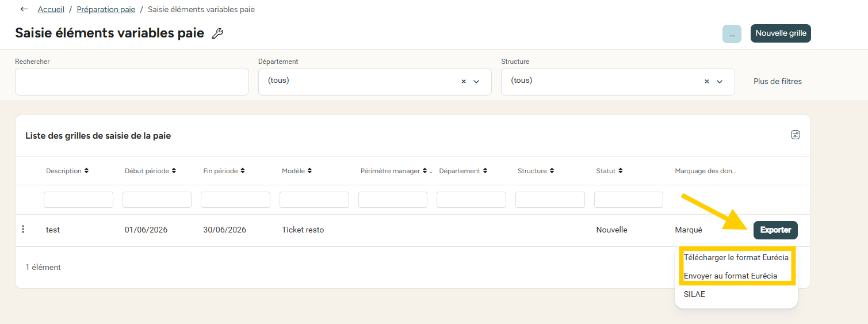Screen dimensions: 868x324
Task: Open the wrench settings icon beside title
Action: pos(217,34)
